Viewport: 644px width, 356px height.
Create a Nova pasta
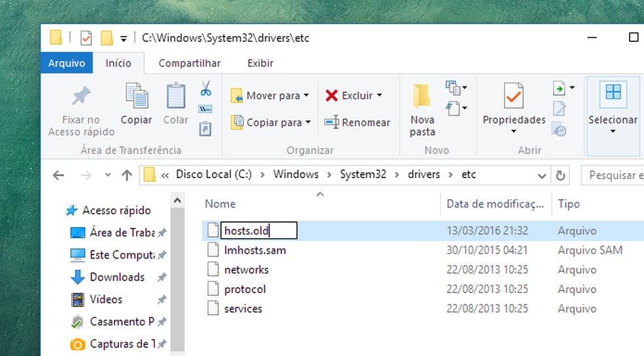point(422,110)
